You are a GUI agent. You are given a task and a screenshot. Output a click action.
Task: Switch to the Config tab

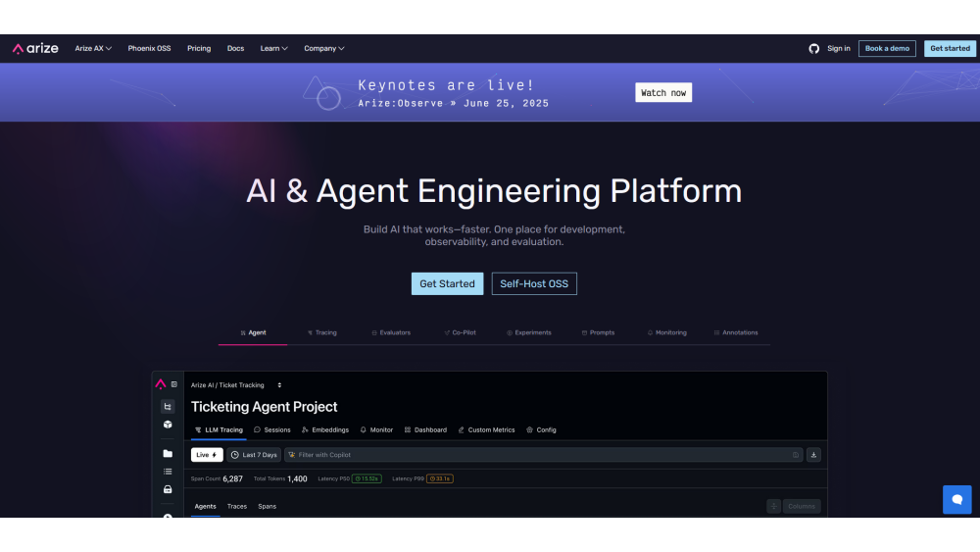click(541, 430)
